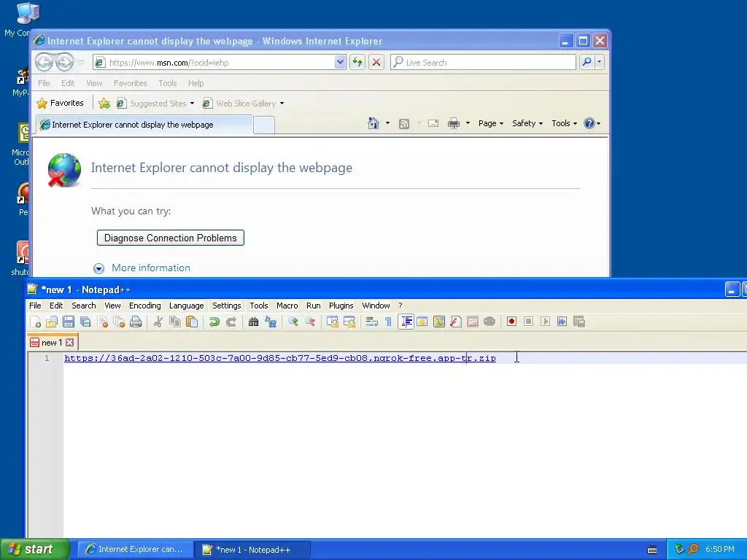
Task: Click Playback macro triangle icon
Action: click(546, 322)
